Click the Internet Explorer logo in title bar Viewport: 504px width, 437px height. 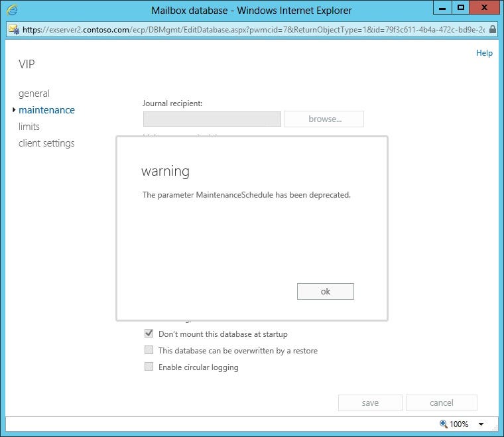12,11
